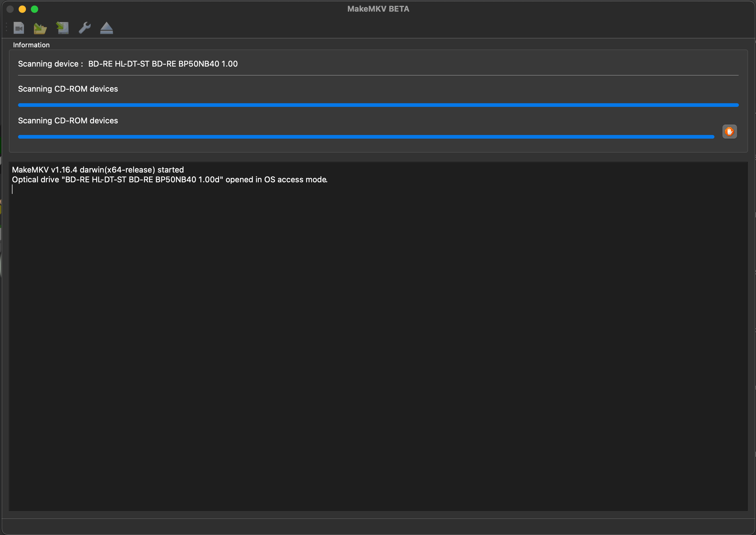Viewport: 756px width, 535px height.
Task: Open preferences using the wrench icon
Action: (x=84, y=28)
